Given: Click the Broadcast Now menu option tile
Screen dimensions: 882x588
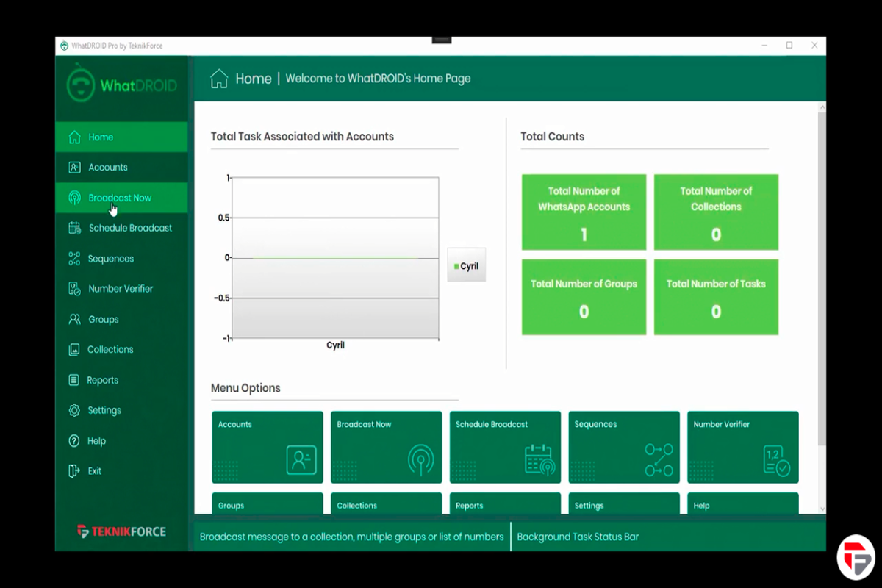Looking at the screenshot, I should click(386, 447).
